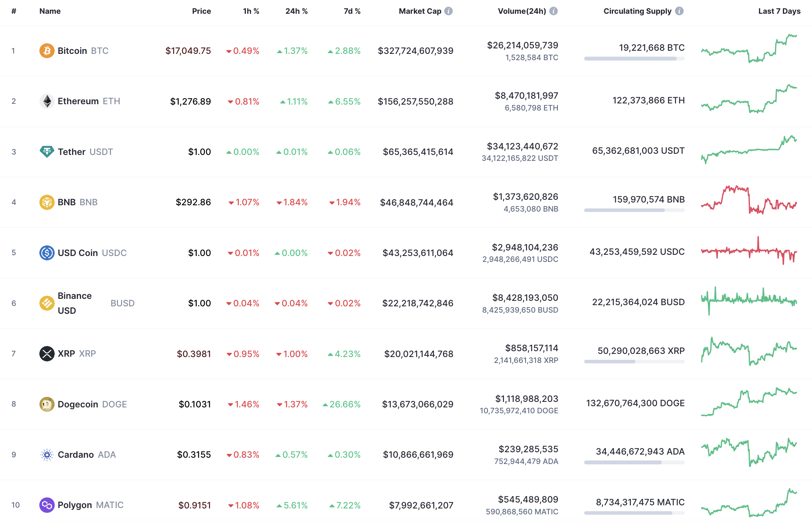Click the USD Coin USDC icon
The image size is (812, 523).
pyautogui.click(x=47, y=253)
